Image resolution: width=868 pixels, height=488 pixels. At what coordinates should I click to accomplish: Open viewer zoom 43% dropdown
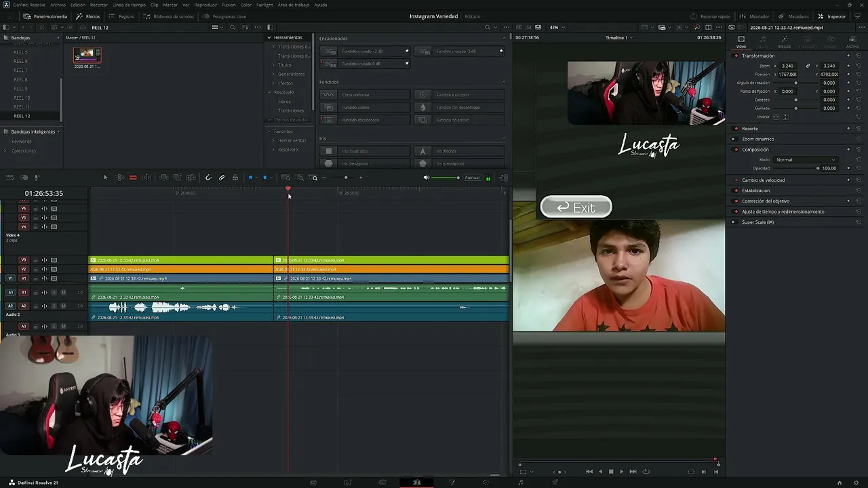click(x=556, y=27)
